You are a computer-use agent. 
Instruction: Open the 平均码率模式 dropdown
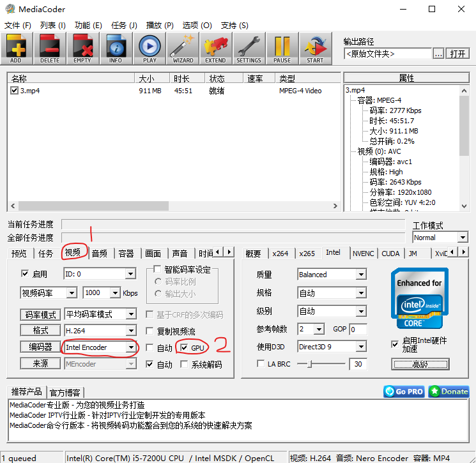coord(131,314)
